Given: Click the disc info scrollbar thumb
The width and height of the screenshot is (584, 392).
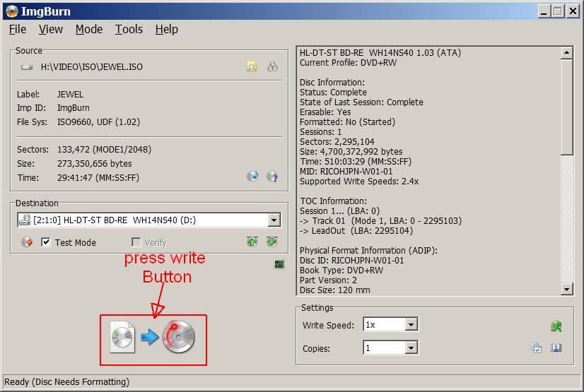Looking at the screenshot, I should (x=566, y=107).
